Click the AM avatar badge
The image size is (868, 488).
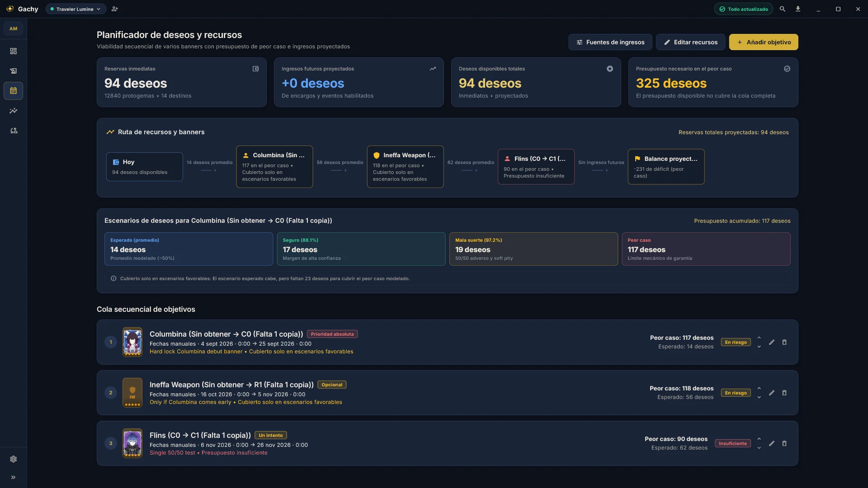point(13,28)
